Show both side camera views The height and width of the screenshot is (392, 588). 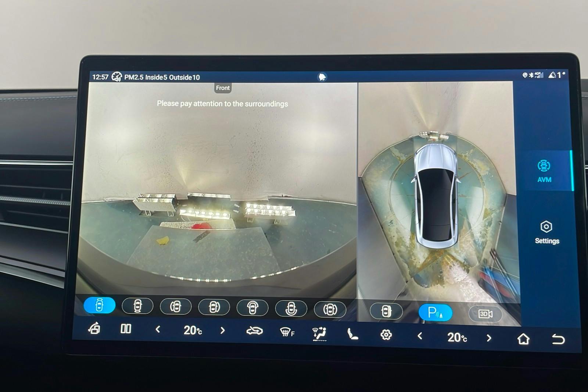coord(330,309)
